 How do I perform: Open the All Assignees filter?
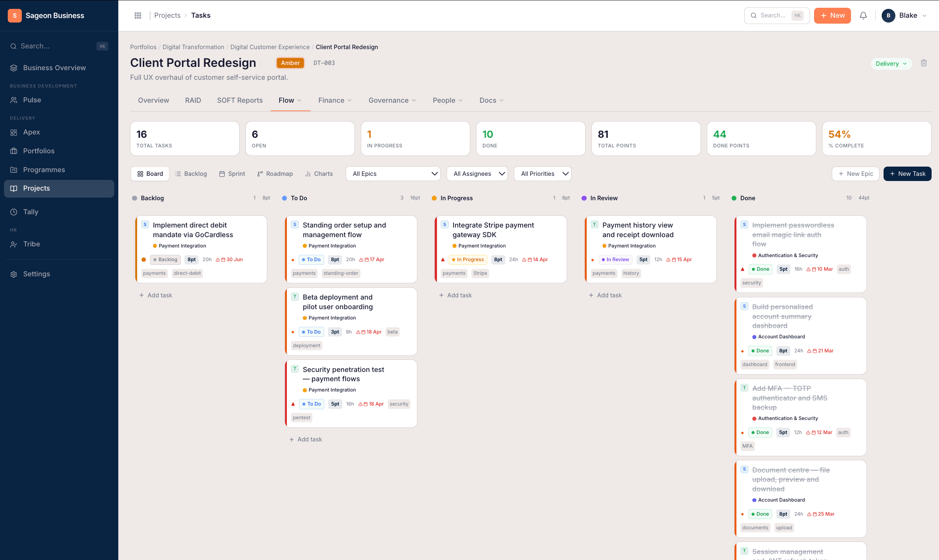[477, 174]
